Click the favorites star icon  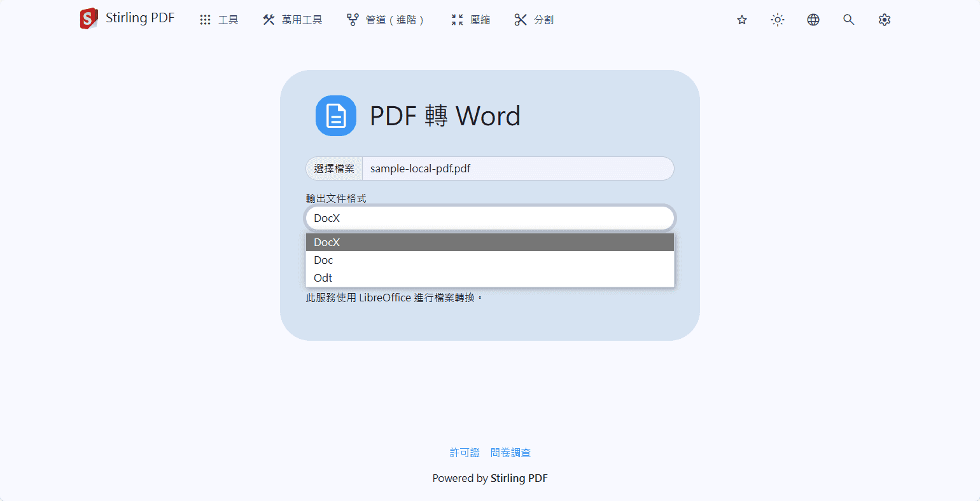742,20
